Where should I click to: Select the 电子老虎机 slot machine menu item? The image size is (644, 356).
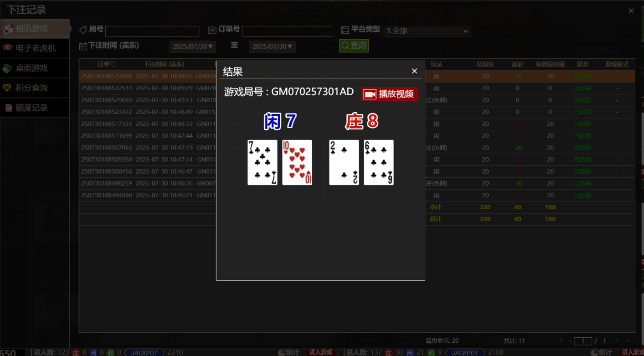tap(35, 48)
